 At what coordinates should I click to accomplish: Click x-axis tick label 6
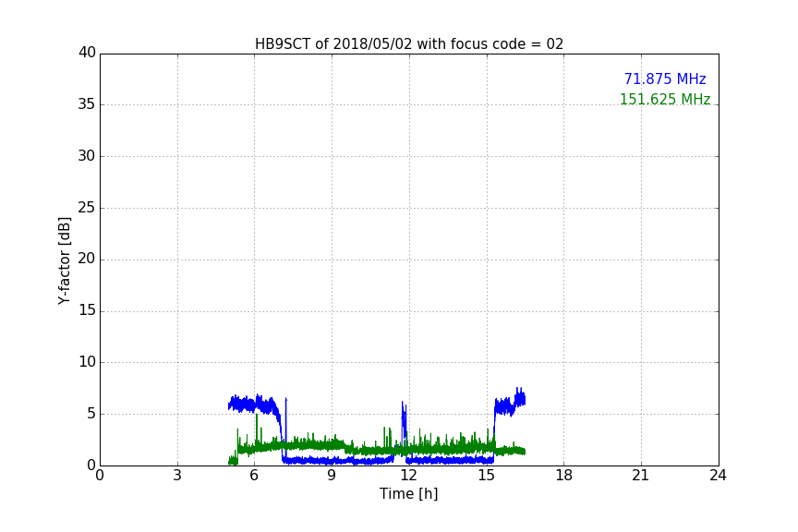point(254,476)
